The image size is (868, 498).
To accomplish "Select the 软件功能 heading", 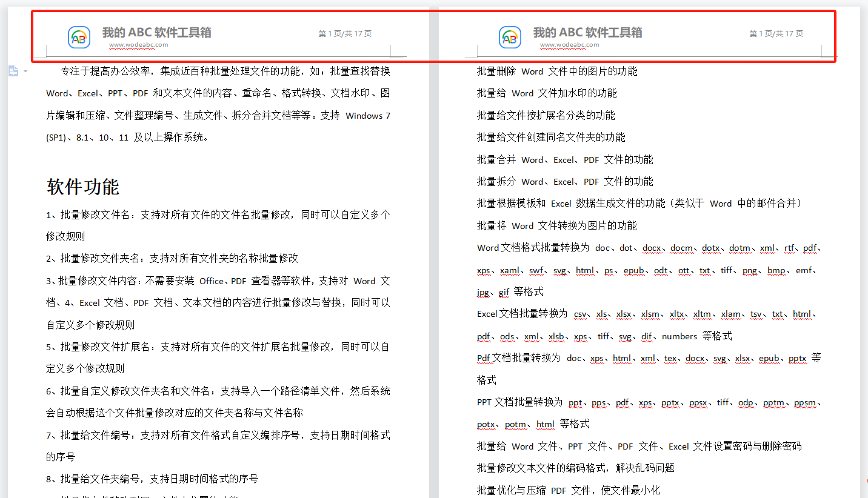I will (x=82, y=187).
